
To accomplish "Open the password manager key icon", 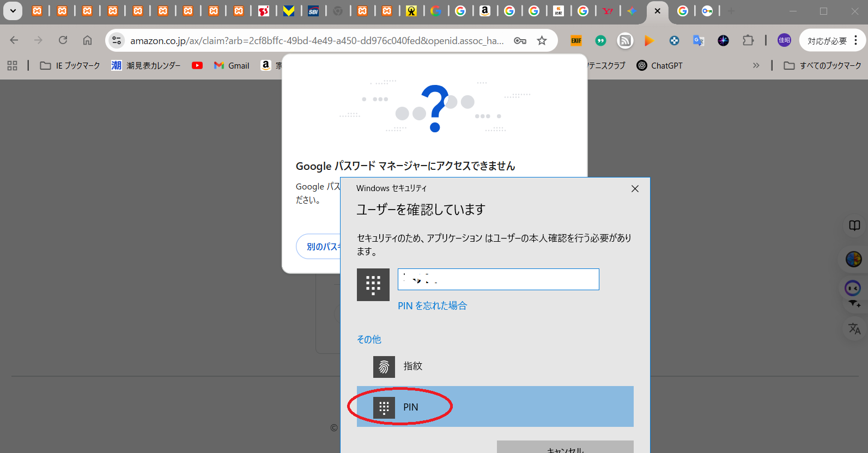I will [520, 41].
